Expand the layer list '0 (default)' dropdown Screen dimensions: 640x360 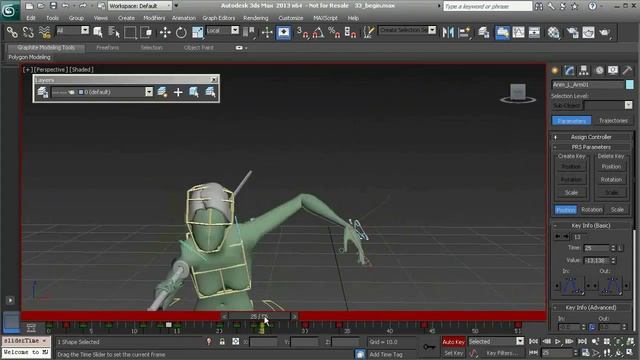coord(149,92)
